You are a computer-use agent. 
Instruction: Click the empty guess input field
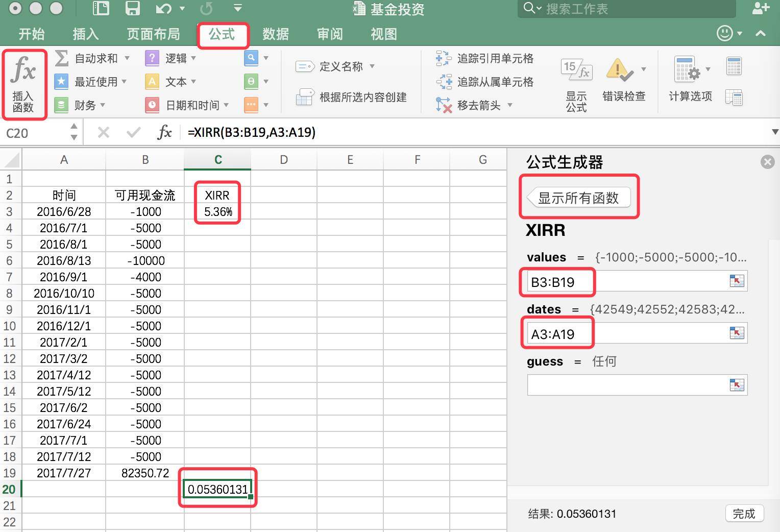point(637,385)
